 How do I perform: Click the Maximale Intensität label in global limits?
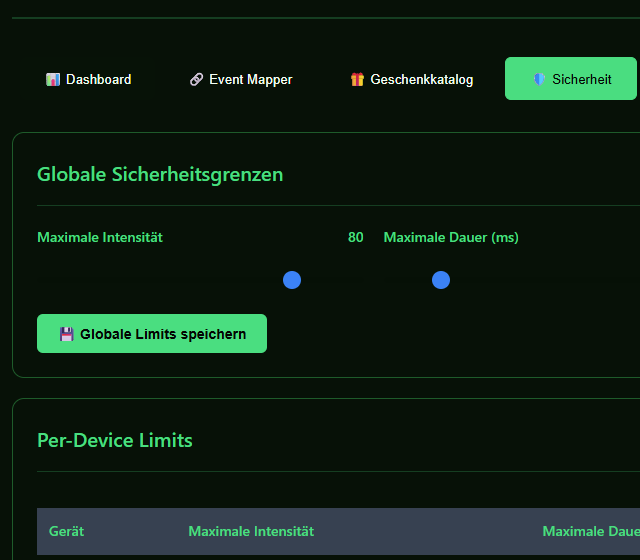pyautogui.click(x=100, y=237)
